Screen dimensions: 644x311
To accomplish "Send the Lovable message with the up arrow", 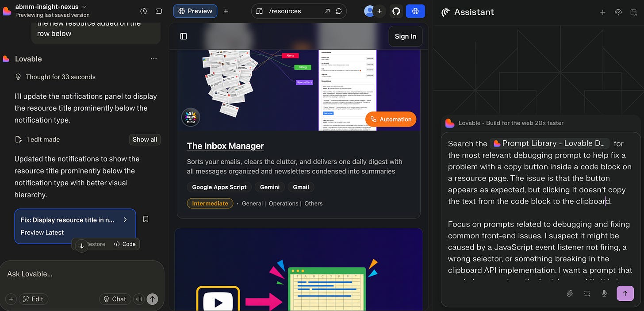I will pyautogui.click(x=152, y=299).
